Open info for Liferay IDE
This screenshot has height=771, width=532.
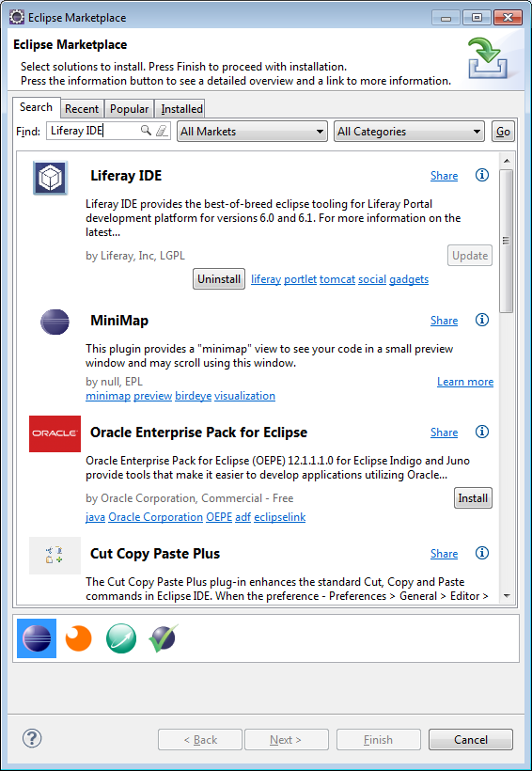(482, 175)
